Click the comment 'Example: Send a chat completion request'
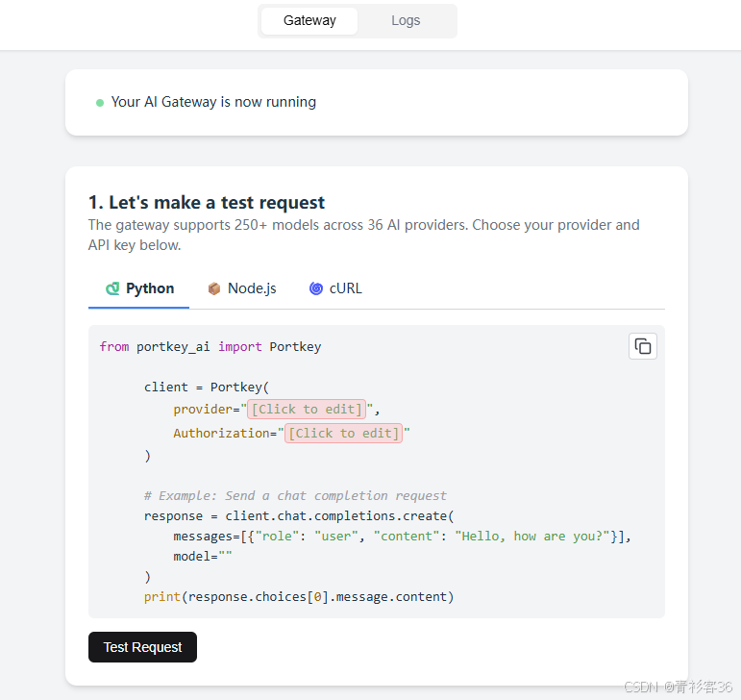741x700 pixels. pyautogui.click(x=295, y=496)
